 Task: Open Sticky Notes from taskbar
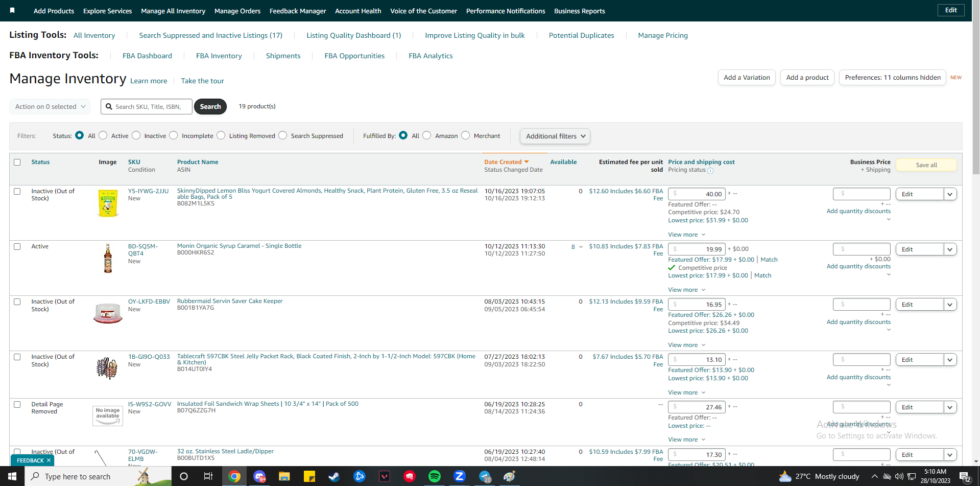tap(309, 476)
